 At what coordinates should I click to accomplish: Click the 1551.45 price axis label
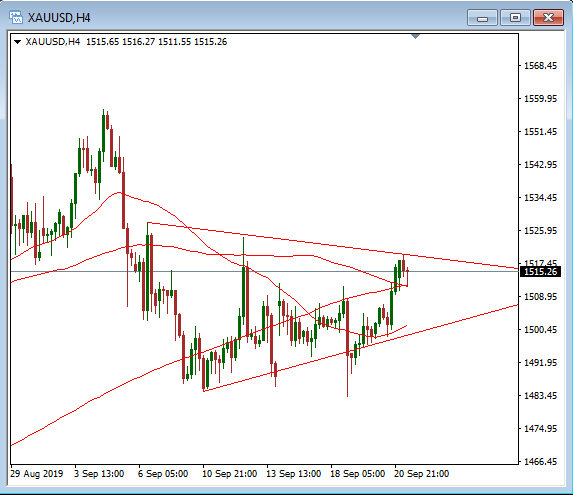point(540,132)
